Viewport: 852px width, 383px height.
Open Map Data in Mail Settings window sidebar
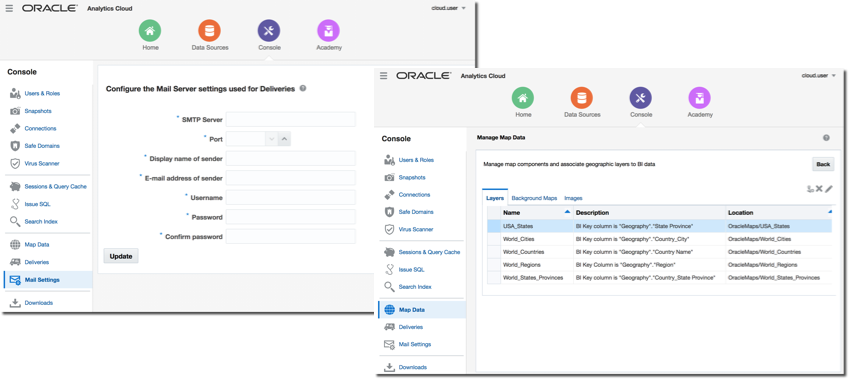[x=36, y=244]
